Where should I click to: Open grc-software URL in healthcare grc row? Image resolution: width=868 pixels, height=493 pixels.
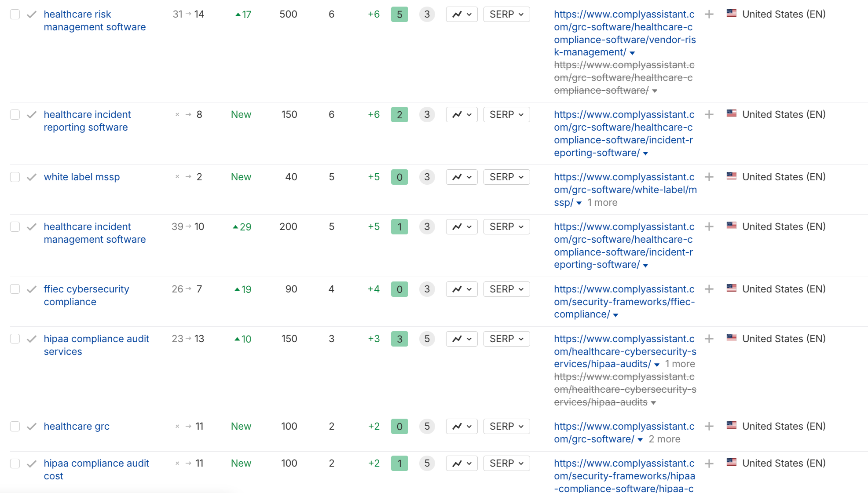(624, 433)
